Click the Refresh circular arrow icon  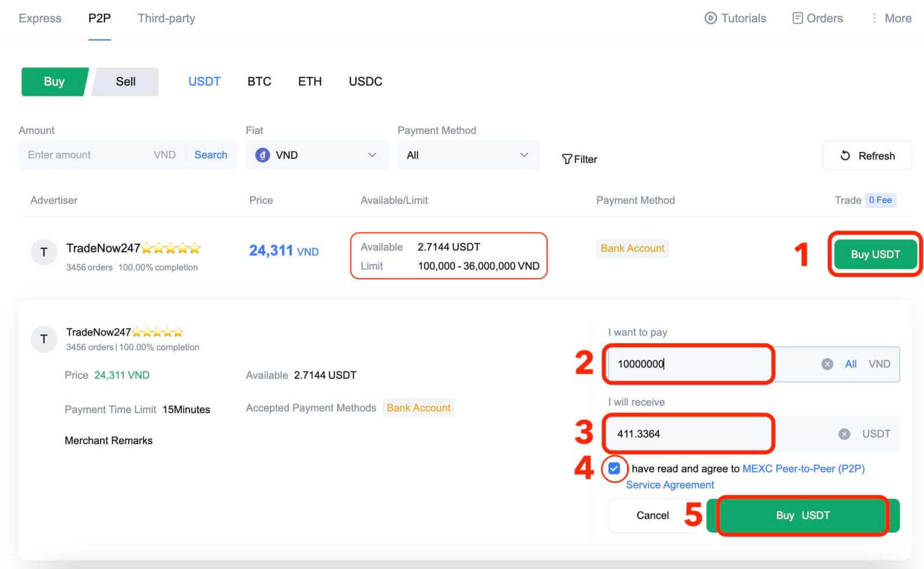(x=845, y=155)
